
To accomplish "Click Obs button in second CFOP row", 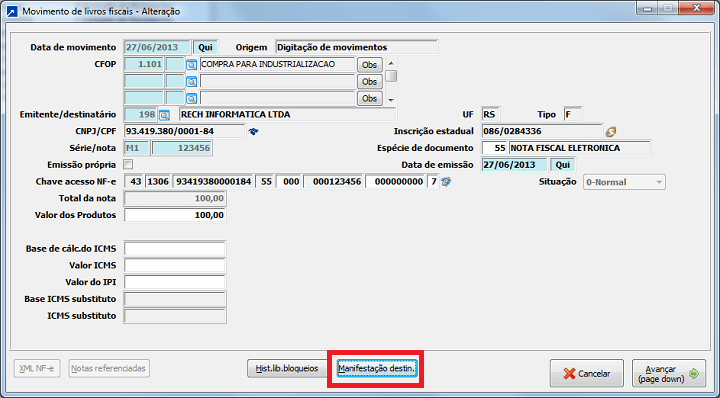I will click(x=370, y=82).
